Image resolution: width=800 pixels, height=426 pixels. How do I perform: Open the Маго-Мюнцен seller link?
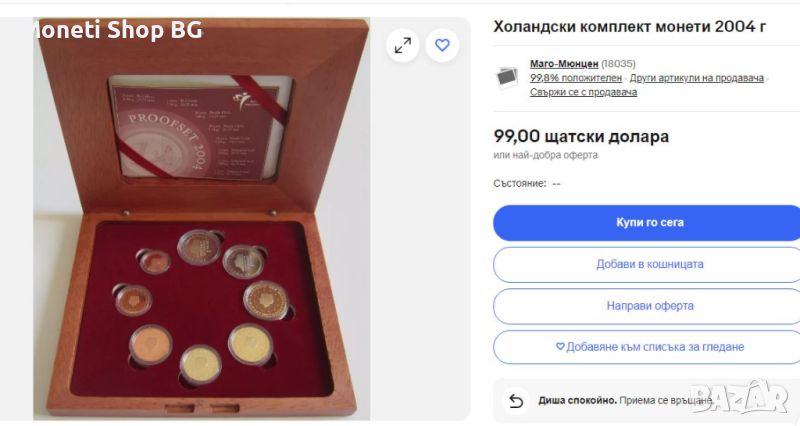click(564, 64)
